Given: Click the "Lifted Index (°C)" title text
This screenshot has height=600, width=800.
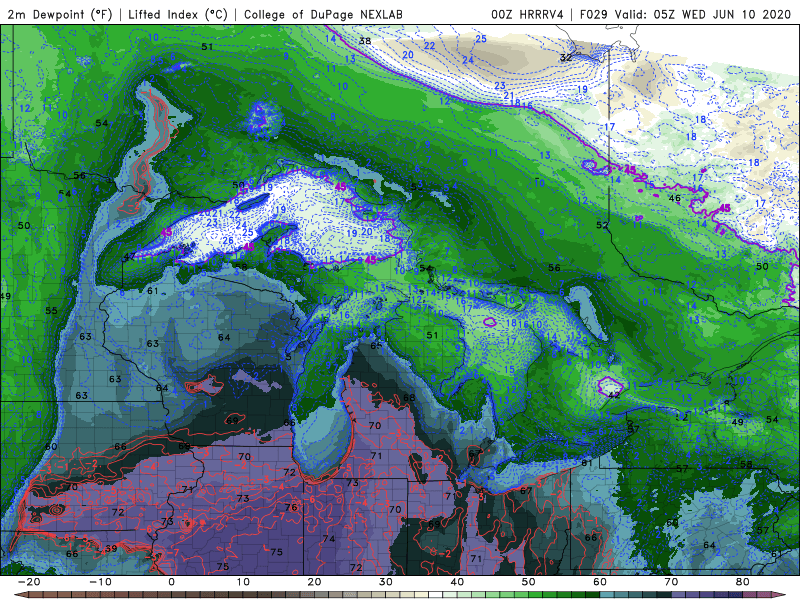Looking at the screenshot, I should (178, 14).
